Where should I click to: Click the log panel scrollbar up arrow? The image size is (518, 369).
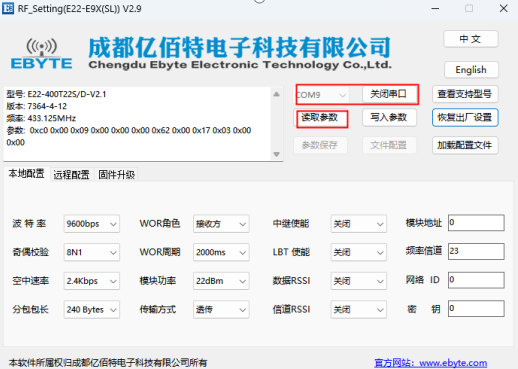click(276, 94)
